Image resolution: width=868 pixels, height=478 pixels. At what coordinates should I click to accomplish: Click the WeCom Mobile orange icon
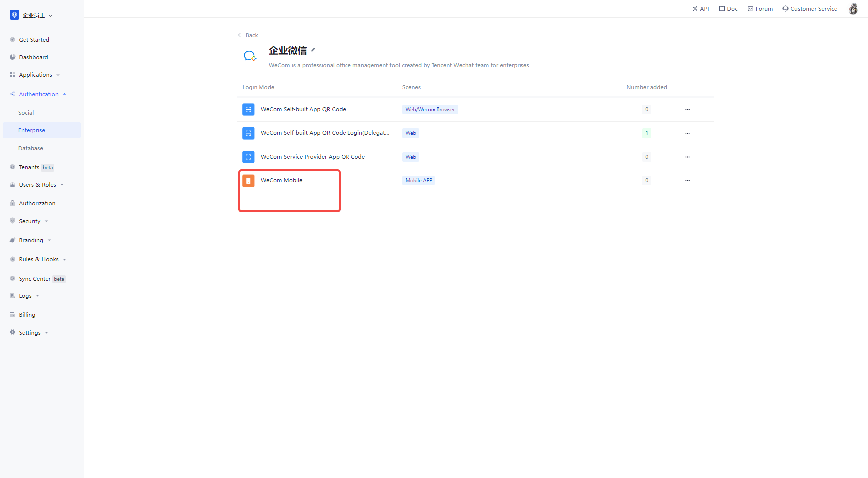point(248,181)
